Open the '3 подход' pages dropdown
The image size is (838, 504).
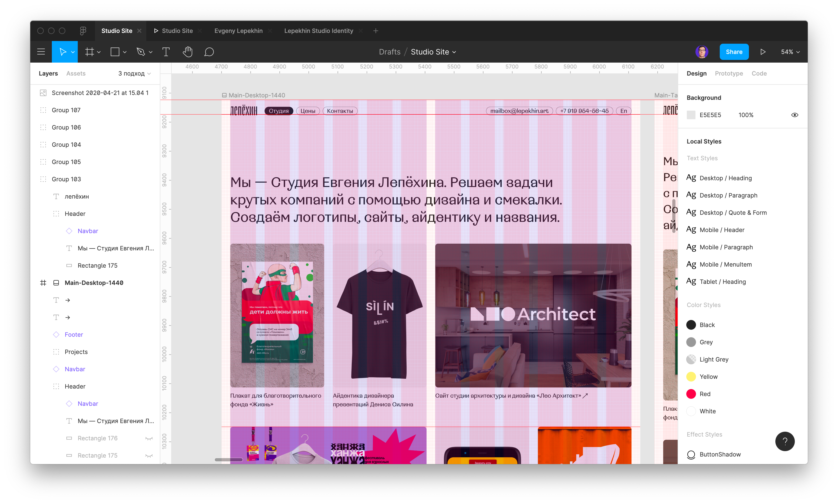coord(134,73)
